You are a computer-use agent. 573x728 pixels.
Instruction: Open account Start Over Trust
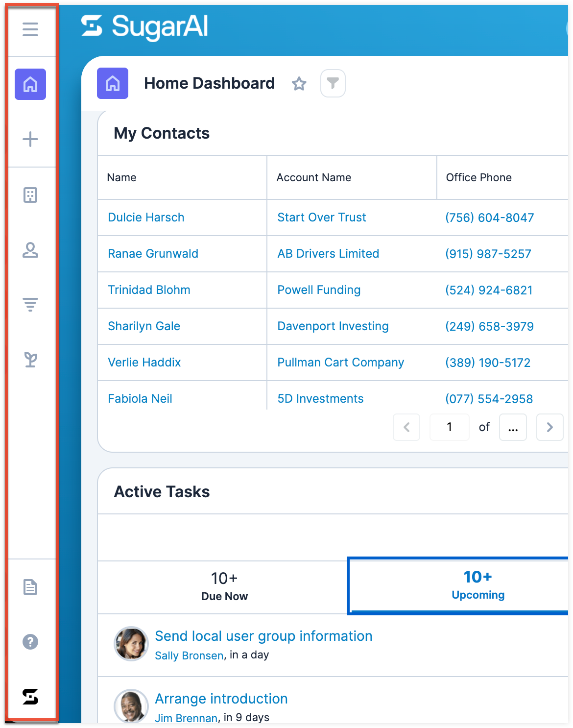point(322,218)
